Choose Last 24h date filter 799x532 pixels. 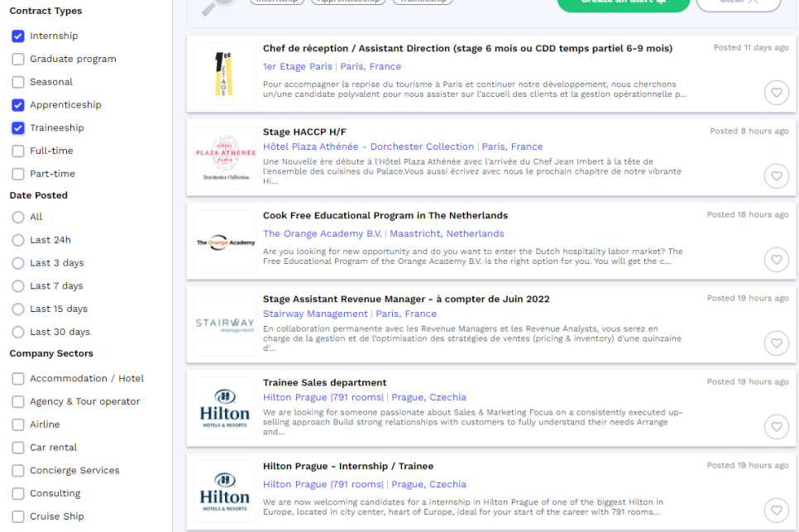point(18,240)
